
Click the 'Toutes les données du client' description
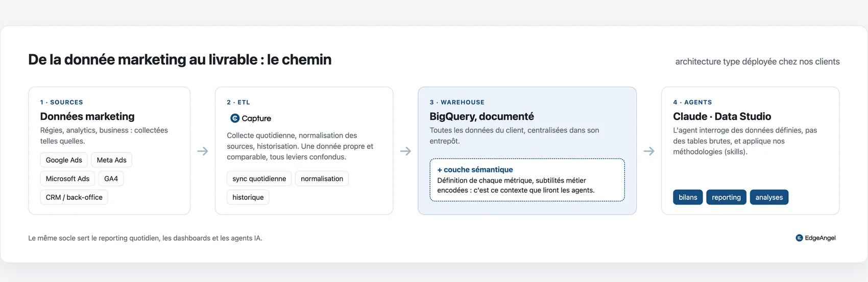[x=514, y=136]
